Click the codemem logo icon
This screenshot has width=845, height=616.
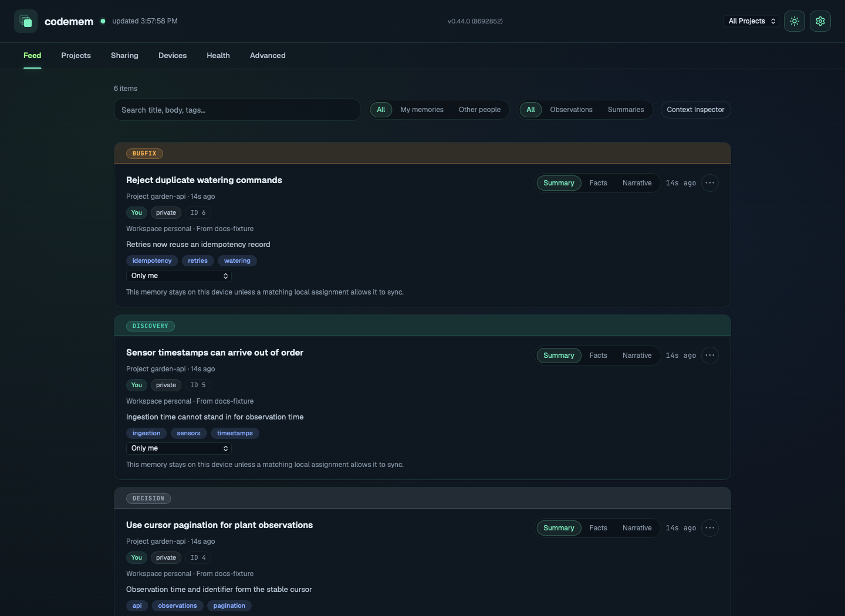tap(26, 21)
